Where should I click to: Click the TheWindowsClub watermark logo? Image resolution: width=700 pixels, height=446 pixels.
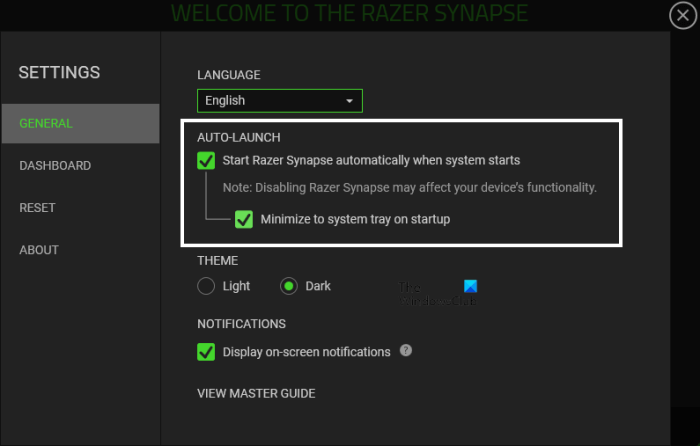(x=470, y=288)
